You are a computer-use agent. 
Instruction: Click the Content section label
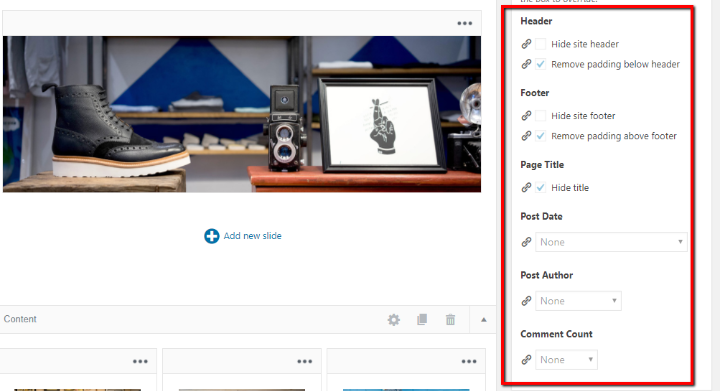coord(20,319)
